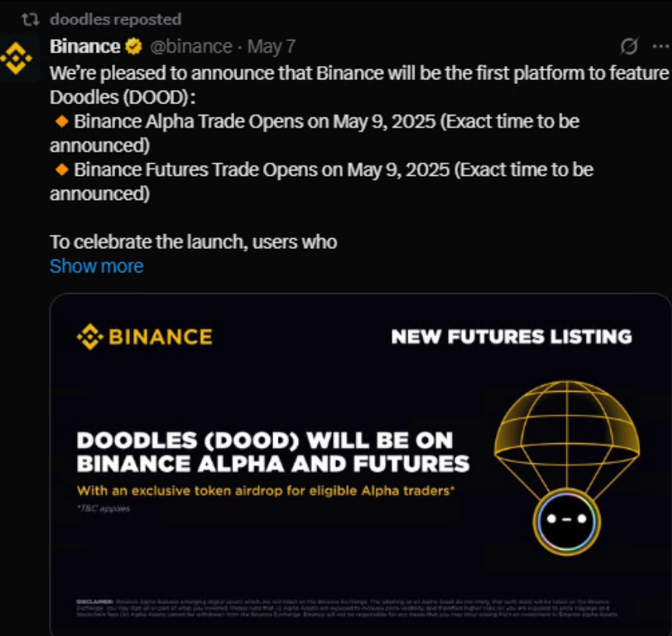Open the Doodles announcement image headline
672x636 pixels.
(x=273, y=452)
